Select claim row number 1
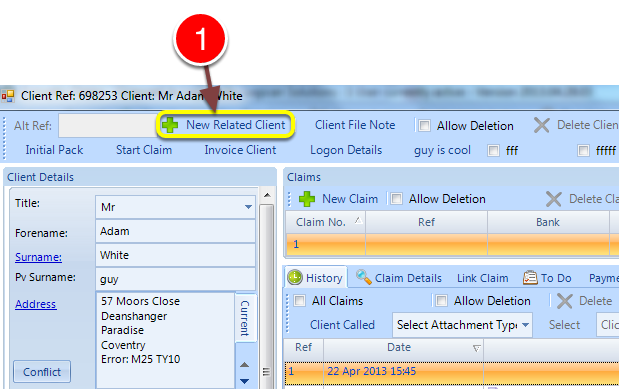The height and width of the screenshot is (389, 619). pyautogui.click(x=452, y=244)
